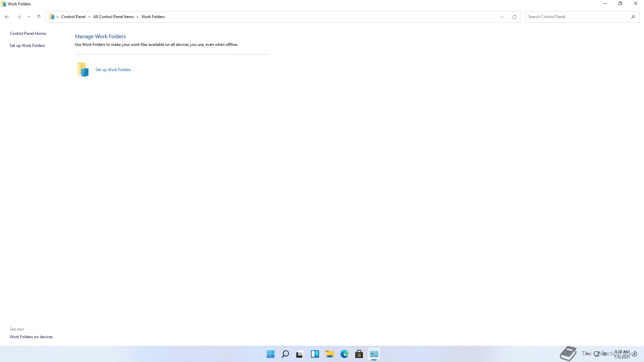Screen dimensions: 644x362
Task: Click the Work Folders folder icon
Action: coord(83,70)
